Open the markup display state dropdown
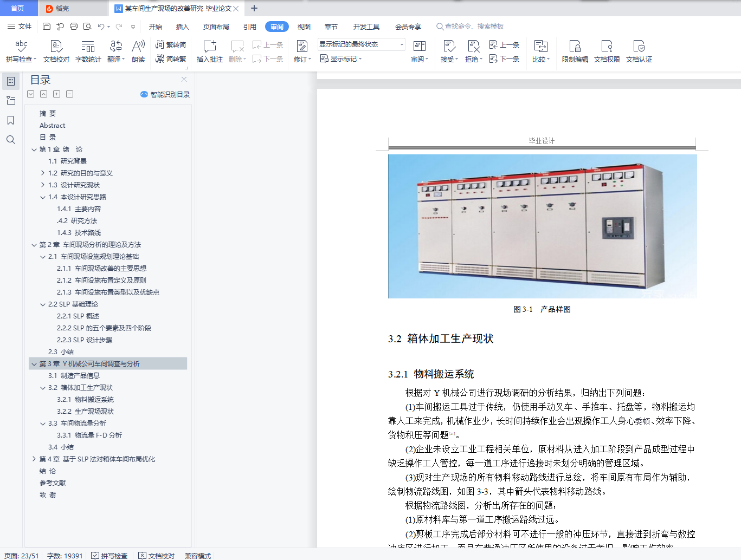 click(361, 44)
